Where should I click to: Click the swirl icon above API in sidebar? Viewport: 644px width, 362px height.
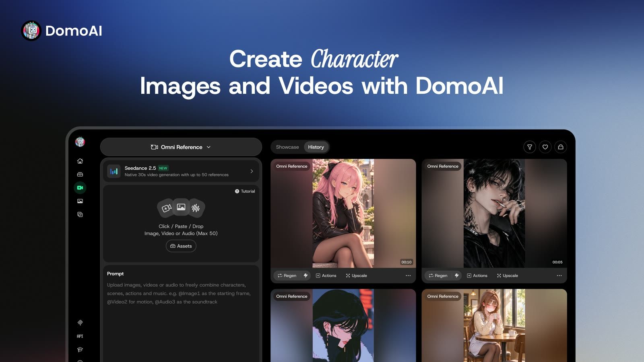coord(80,323)
